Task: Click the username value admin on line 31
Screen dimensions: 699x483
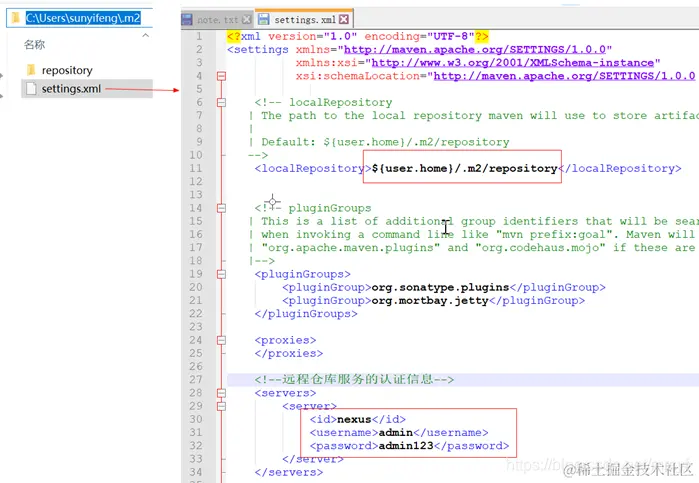Action: tap(395, 433)
